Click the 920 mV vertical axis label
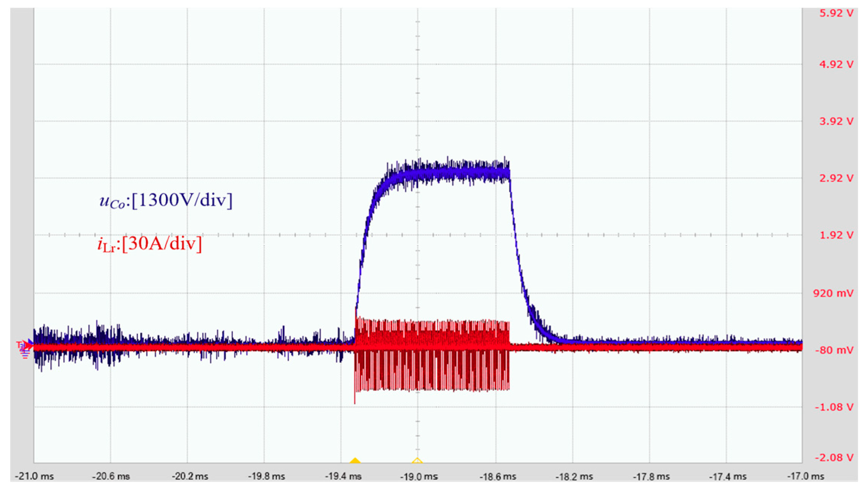This screenshot has width=868, height=493. pyautogui.click(x=833, y=293)
